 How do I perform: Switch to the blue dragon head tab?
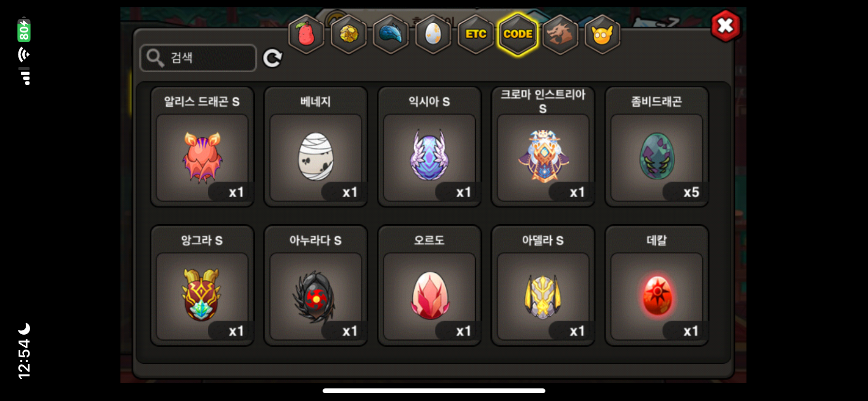[x=391, y=34]
